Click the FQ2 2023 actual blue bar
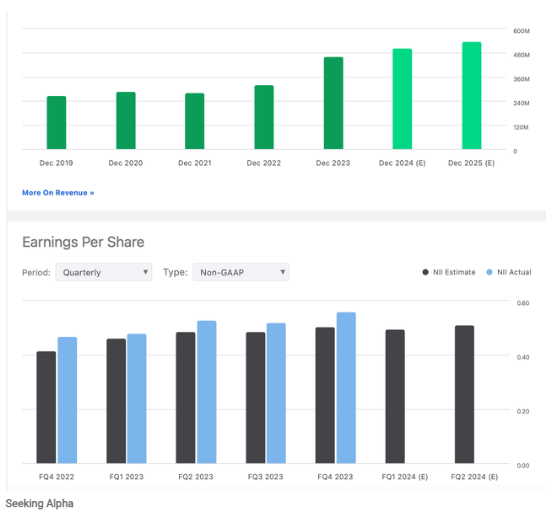This screenshot has height=515, width=554. [x=207, y=392]
